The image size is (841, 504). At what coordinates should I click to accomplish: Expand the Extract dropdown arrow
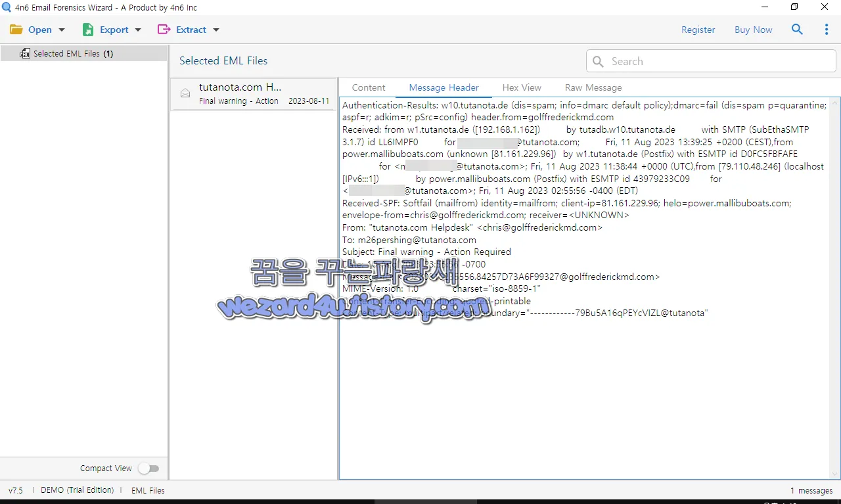pos(216,30)
